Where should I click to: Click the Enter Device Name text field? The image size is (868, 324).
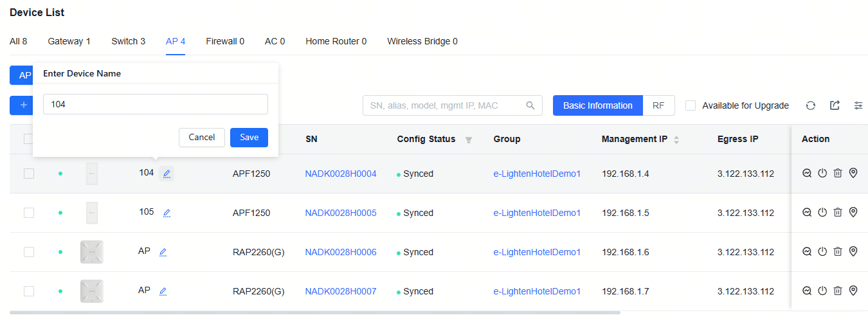[155, 104]
